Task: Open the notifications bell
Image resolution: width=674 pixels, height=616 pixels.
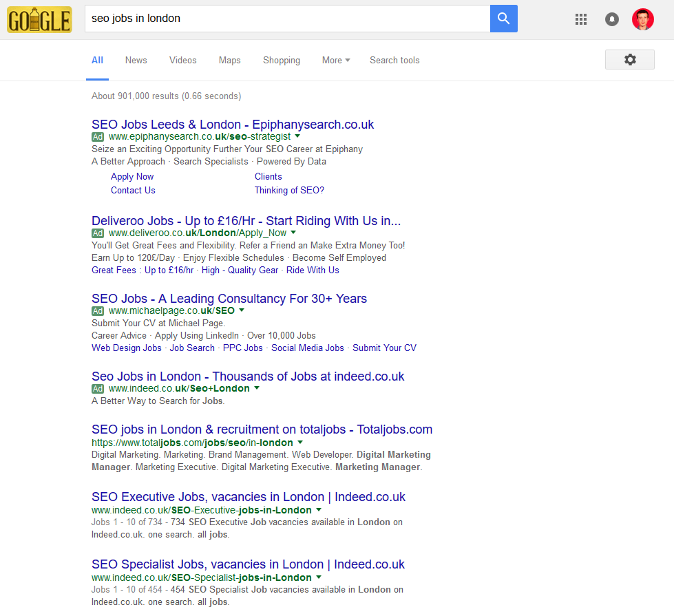Action: coord(611,19)
